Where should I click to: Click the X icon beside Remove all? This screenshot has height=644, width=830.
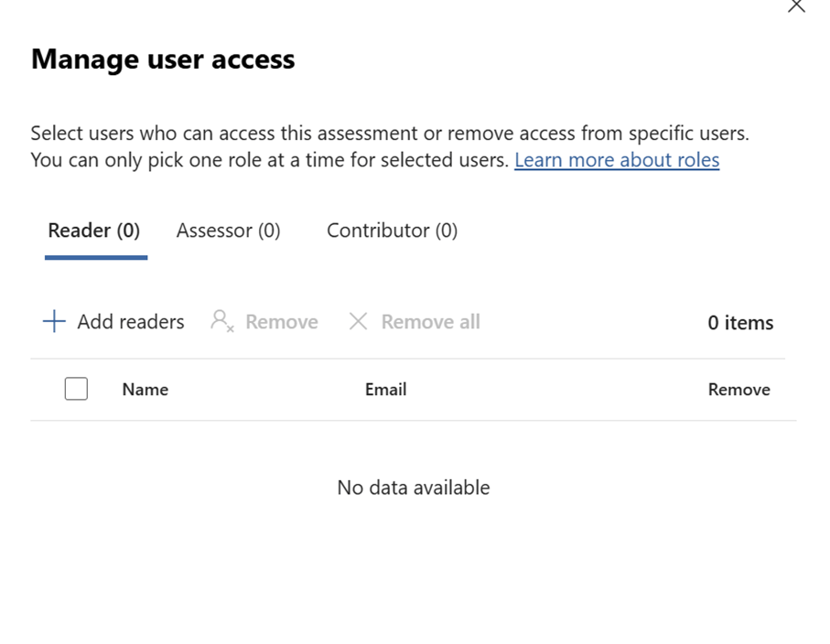358,322
